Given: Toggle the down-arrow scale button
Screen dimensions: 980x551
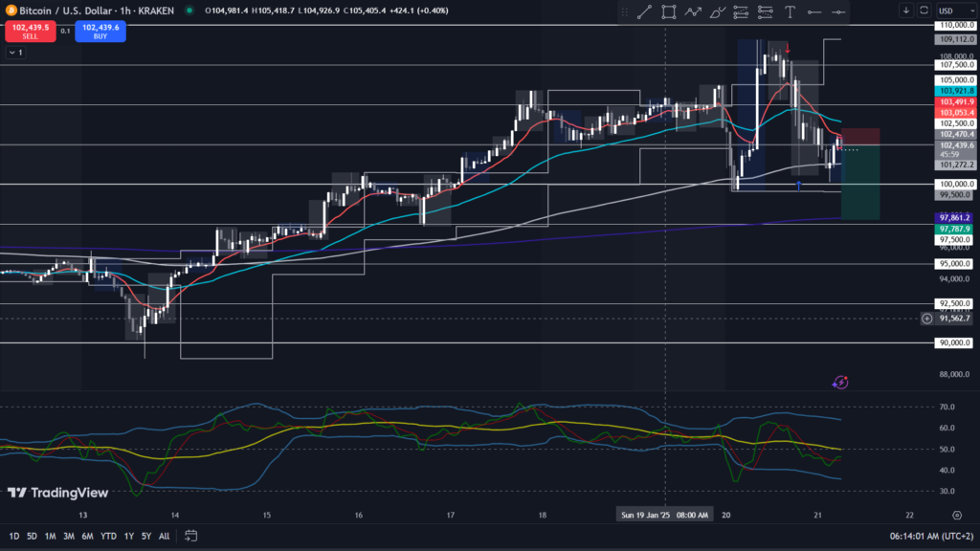Looking at the screenshot, I should pyautogui.click(x=905, y=10).
